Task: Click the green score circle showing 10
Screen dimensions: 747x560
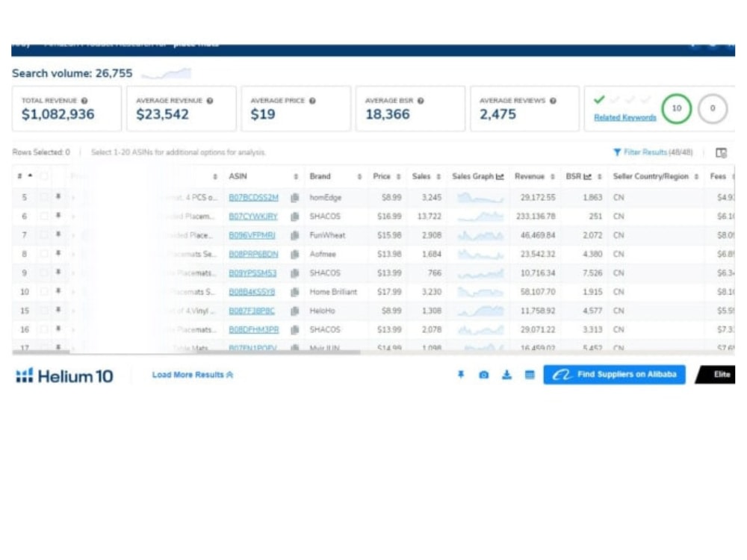Action: (676, 108)
